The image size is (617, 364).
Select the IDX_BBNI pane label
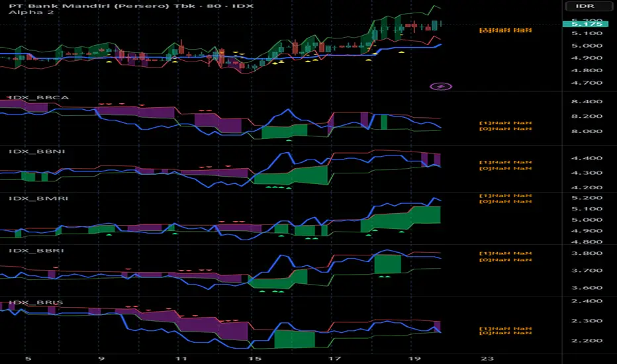coord(37,152)
